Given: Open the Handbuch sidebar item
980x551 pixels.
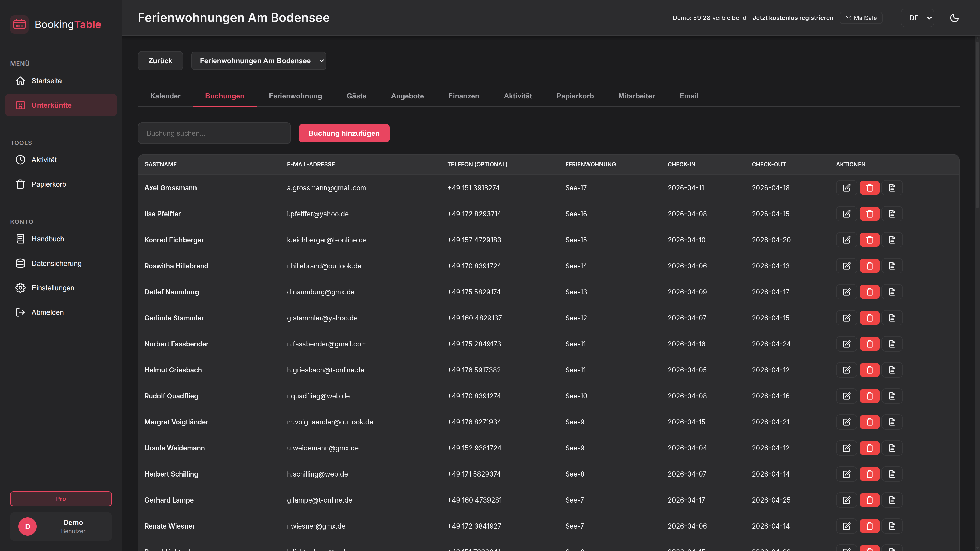Looking at the screenshot, I should (61, 239).
